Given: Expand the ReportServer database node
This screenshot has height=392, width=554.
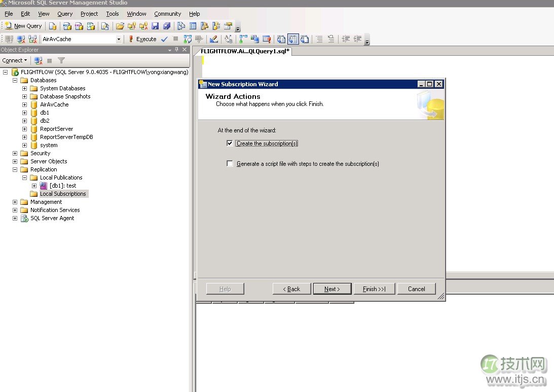Looking at the screenshot, I should 24,129.
